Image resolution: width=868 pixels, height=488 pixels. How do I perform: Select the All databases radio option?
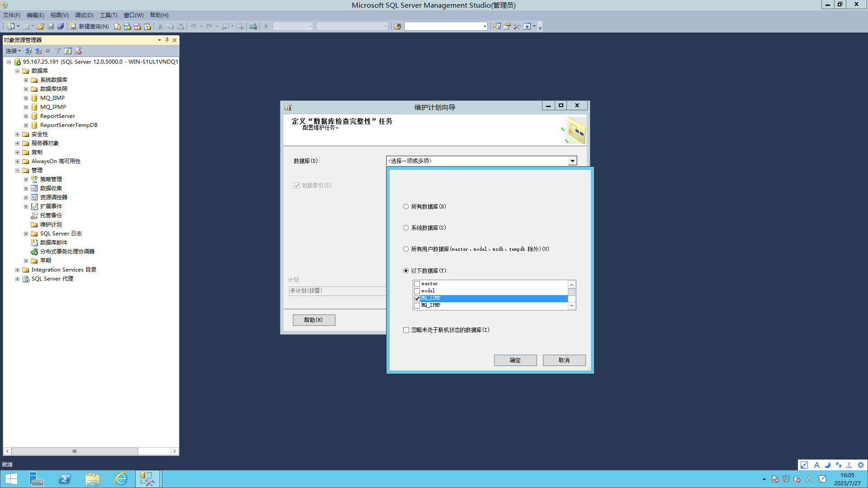406,206
